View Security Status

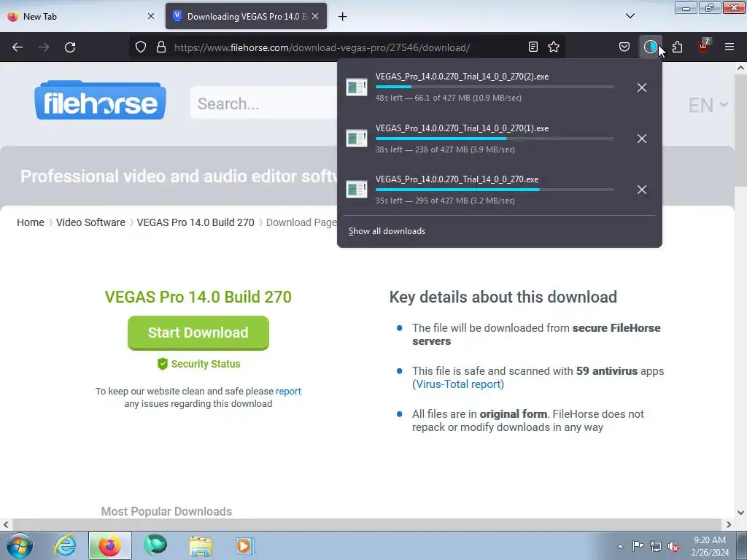tap(198, 364)
